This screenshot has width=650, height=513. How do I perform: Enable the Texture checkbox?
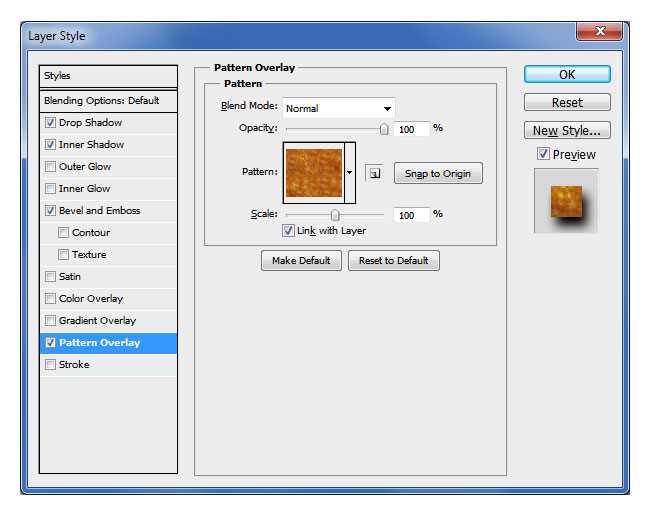pos(63,254)
